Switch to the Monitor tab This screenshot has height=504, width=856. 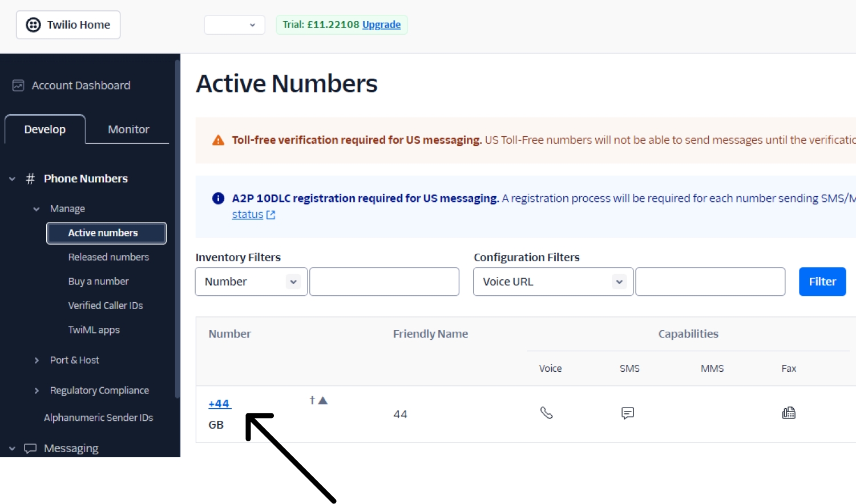128,129
